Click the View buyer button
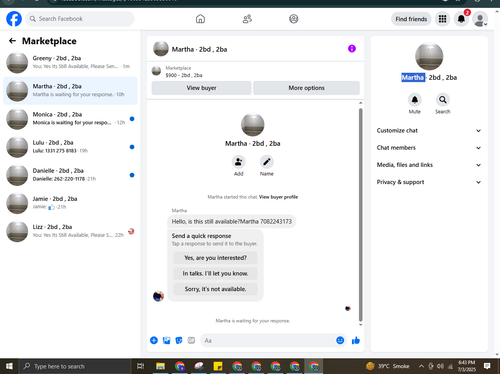500x374 pixels. (201, 88)
